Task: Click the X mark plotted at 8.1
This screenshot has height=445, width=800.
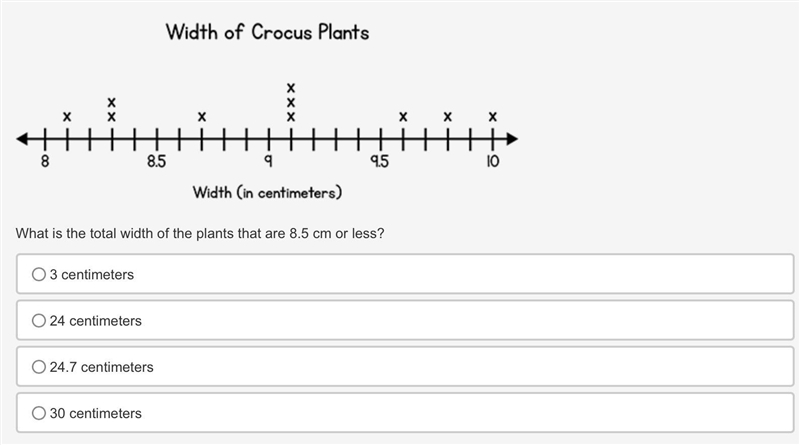Action: (67, 117)
